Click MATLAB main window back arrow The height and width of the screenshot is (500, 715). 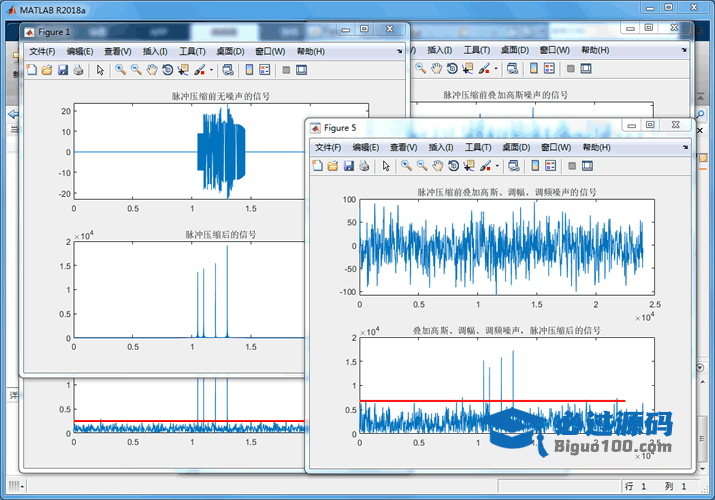pos(14,114)
